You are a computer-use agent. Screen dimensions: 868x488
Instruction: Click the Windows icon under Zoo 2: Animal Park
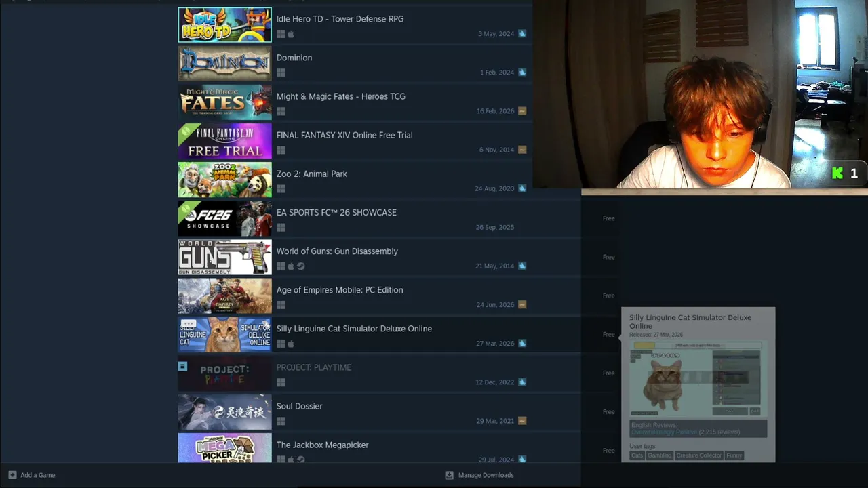click(x=281, y=189)
